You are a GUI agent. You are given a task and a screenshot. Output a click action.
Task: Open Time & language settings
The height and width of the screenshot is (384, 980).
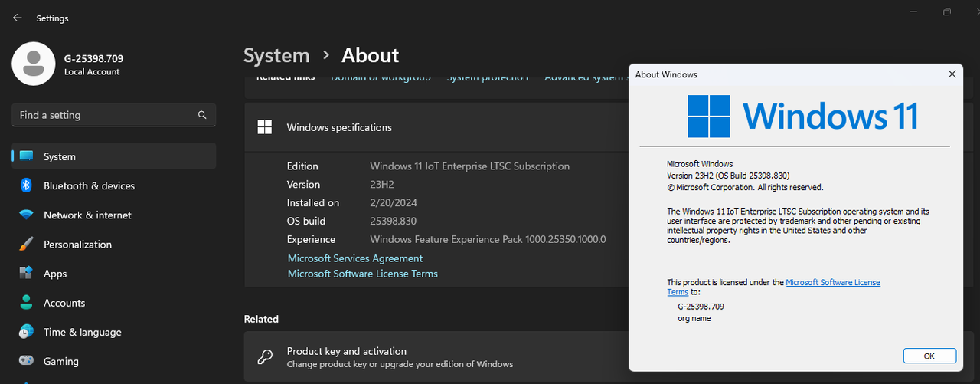(114, 331)
